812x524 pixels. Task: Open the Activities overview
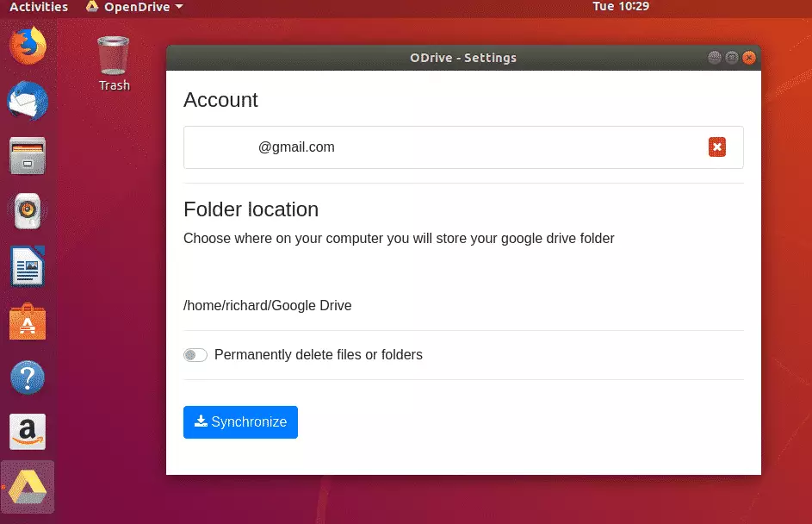[x=39, y=7]
